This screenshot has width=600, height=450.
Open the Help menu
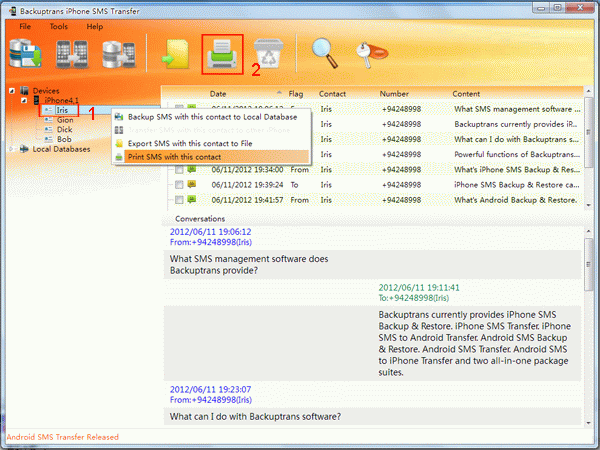(x=95, y=26)
